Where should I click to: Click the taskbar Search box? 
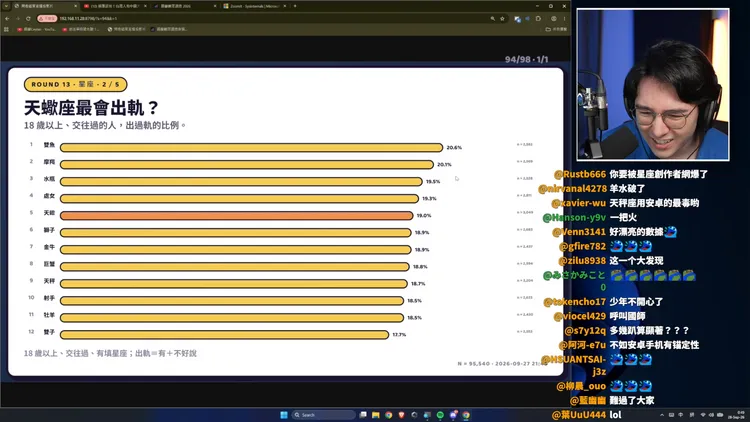324,415
